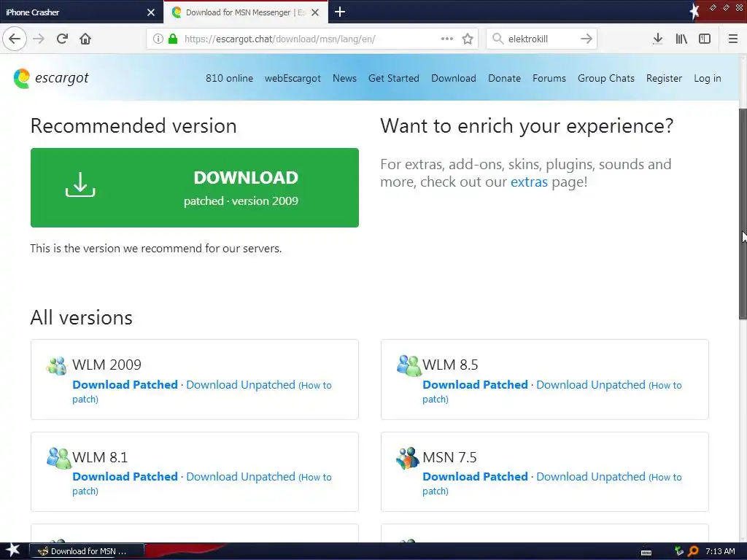Open the Firefox downloads panel
The width and height of the screenshot is (747, 560).
coord(657,39)
